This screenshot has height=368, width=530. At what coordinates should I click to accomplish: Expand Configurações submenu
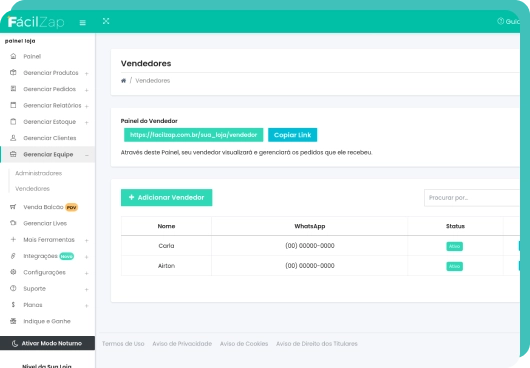87,273
